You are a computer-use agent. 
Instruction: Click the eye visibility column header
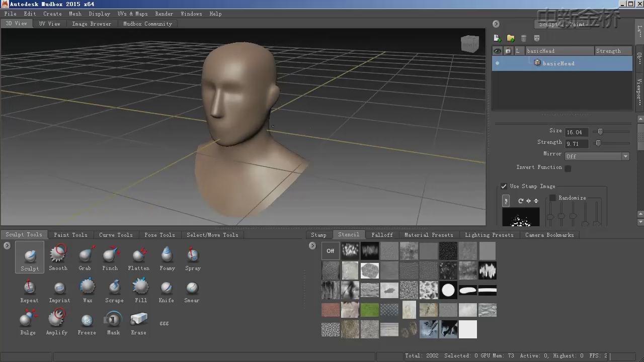pos(498,51)
